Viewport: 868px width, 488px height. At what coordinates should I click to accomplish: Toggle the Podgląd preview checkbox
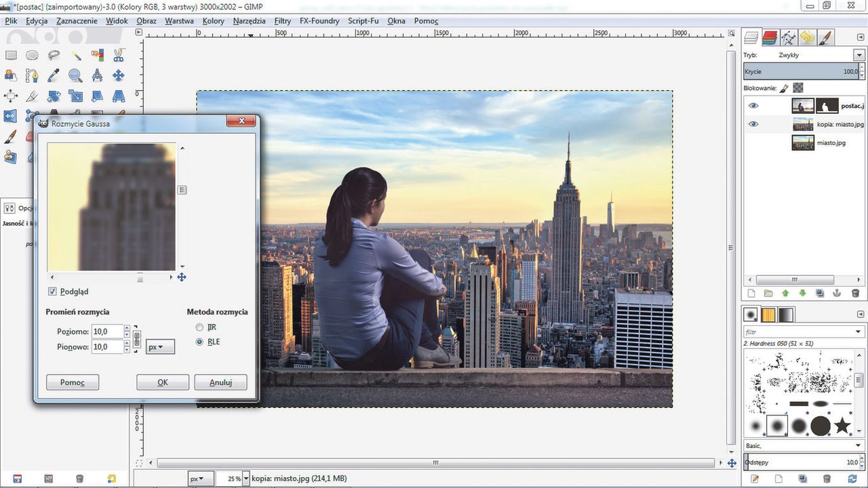pos(52,291)
